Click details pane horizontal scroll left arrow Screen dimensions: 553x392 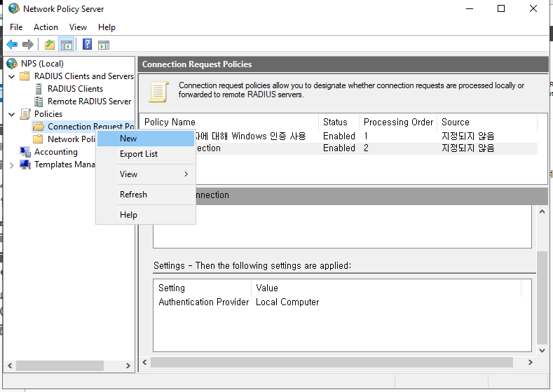tap(144, 362)
